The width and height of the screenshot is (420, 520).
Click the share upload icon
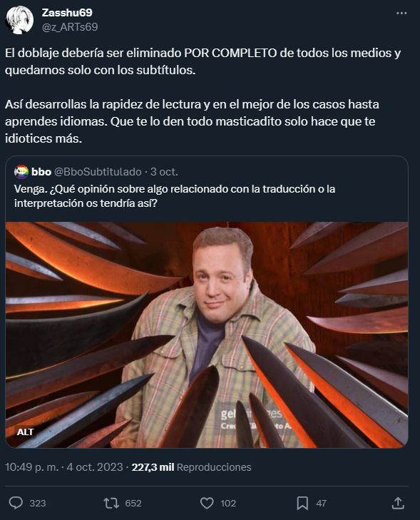click(x=398, y=503)
